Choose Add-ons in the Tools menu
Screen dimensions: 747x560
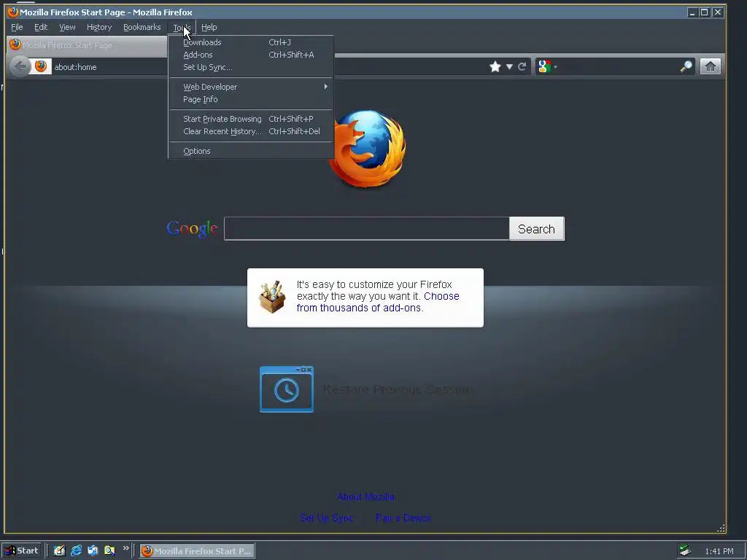251,55
